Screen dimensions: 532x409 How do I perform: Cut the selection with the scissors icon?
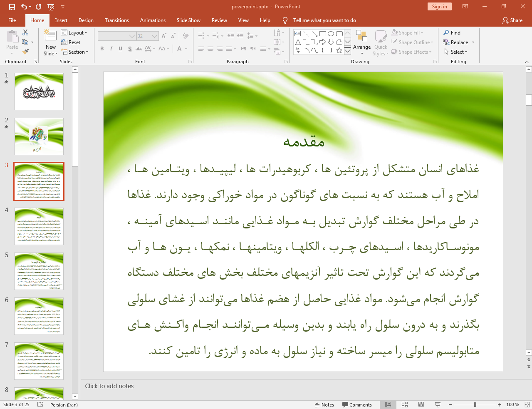coord(25,32)
